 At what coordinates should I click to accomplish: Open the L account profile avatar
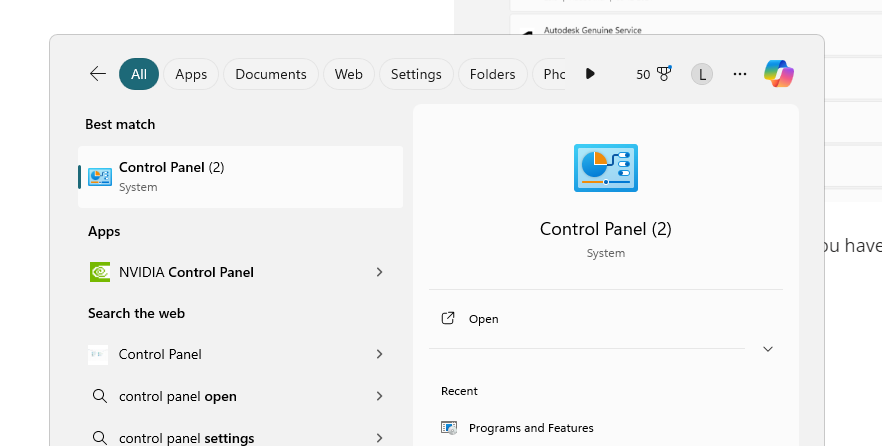701,74
